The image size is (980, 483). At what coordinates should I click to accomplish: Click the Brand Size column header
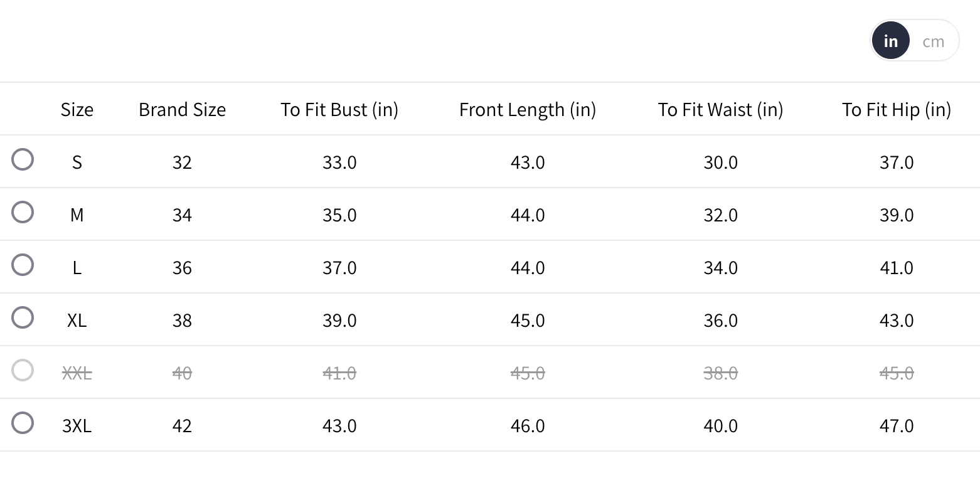point(182,110)
